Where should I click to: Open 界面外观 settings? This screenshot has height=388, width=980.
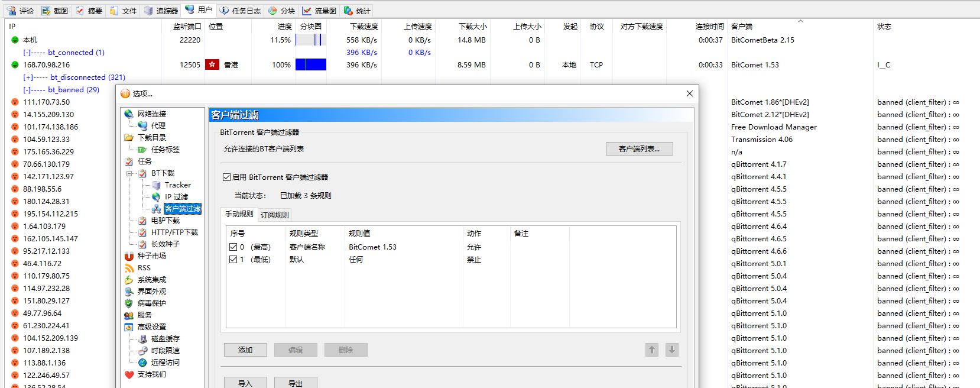pos(152,292)
